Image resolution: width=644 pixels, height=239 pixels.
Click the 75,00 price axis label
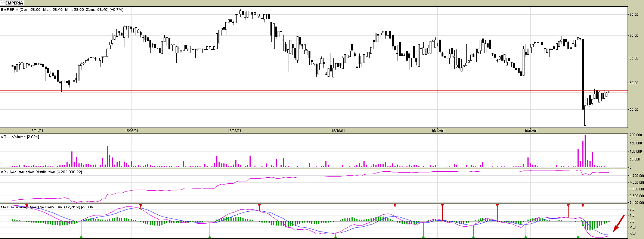[x=634, y=15]
